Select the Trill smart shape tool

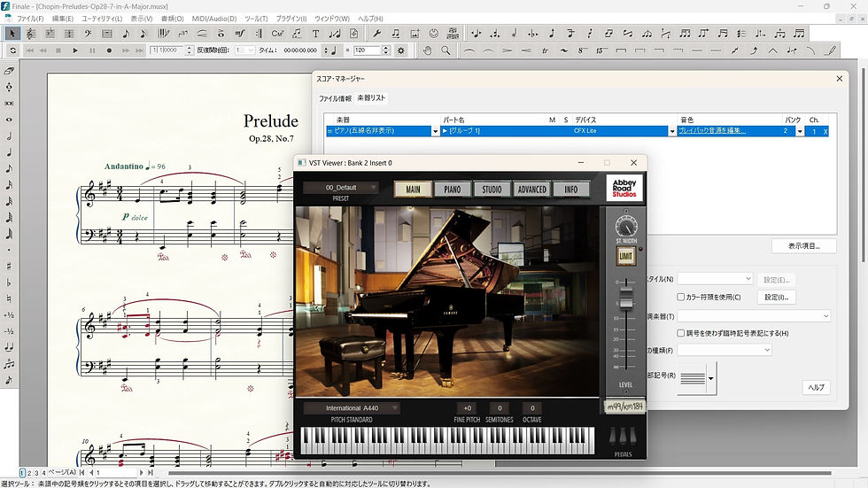coord(546,50)
